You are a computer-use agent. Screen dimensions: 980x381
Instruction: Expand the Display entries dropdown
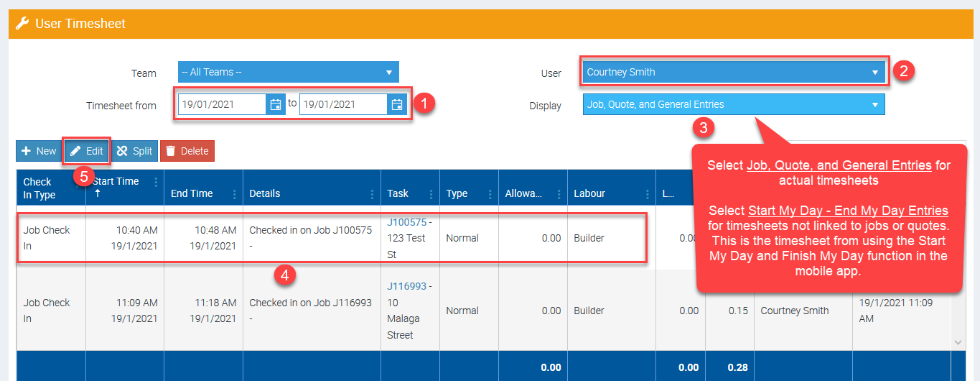[x=733, y=104]
